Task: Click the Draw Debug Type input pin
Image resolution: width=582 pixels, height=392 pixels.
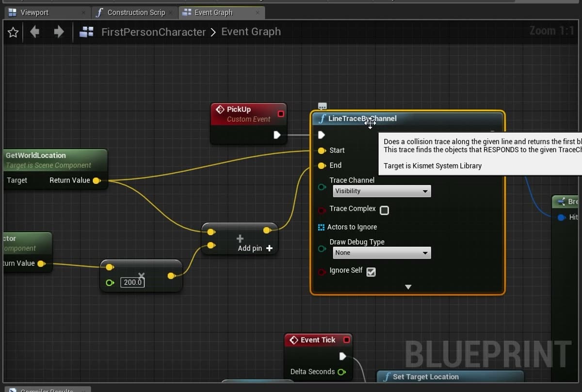Action: click(322, 249)
